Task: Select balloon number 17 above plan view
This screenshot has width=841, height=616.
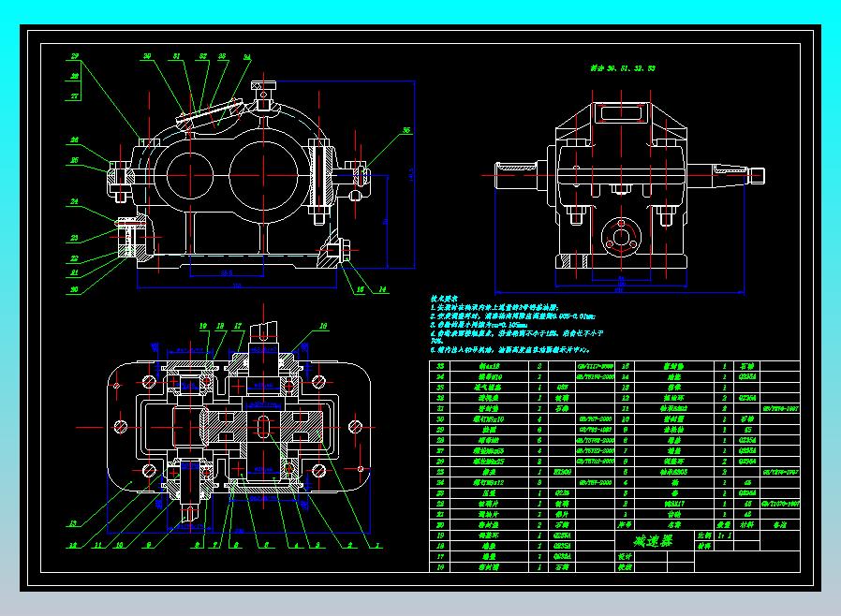Action: 238,326
